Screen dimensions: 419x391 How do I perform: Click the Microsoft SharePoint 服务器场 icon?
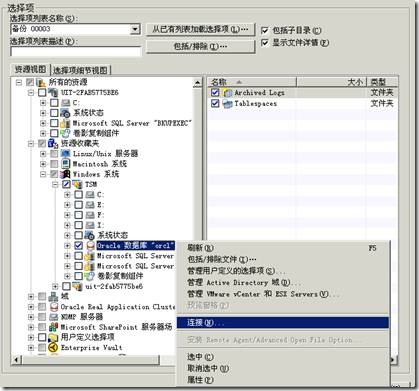click(x=53, y=327)
